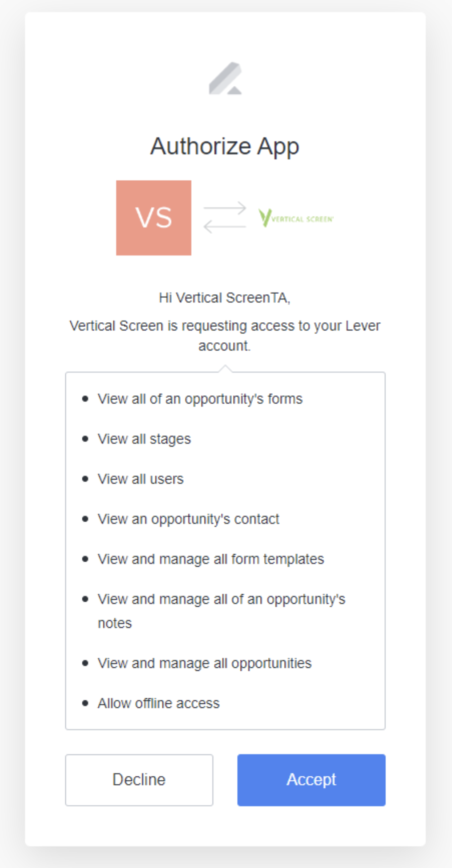Select the 'View all stages' permission
452x868 pixels.
144,439
